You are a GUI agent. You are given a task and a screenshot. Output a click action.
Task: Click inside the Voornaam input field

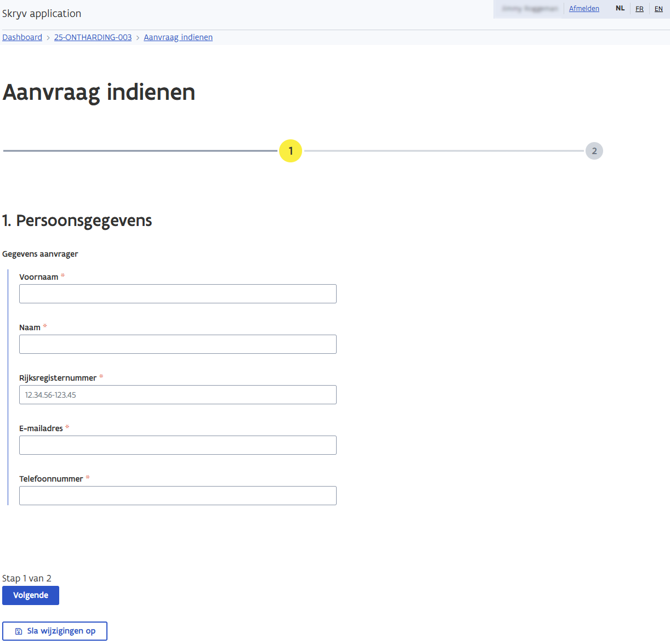pyautogui.click(x=178, y=293)
